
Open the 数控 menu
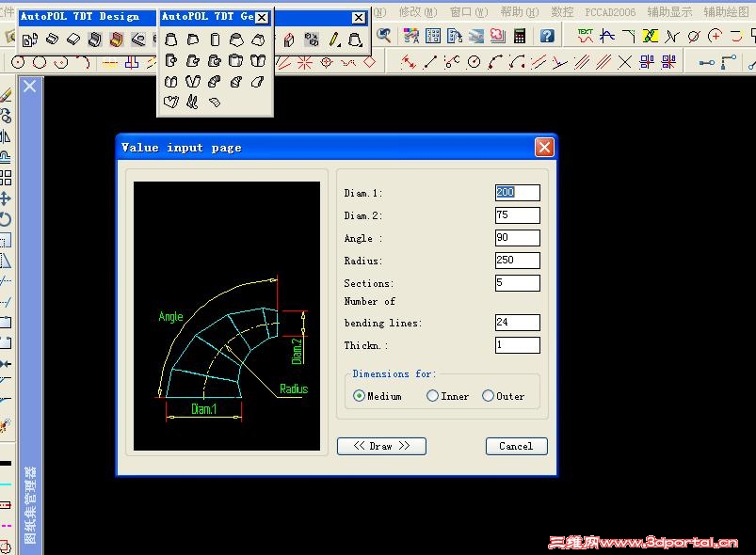[562, 12]
